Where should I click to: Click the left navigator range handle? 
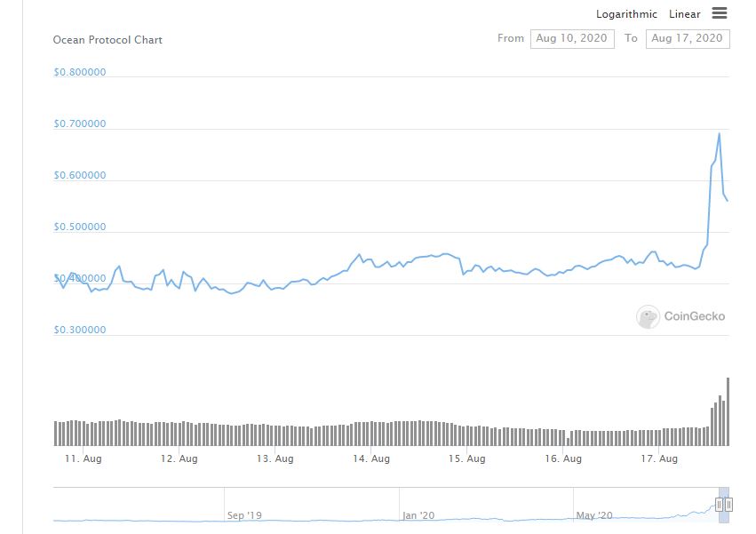[x=719, y=505]
